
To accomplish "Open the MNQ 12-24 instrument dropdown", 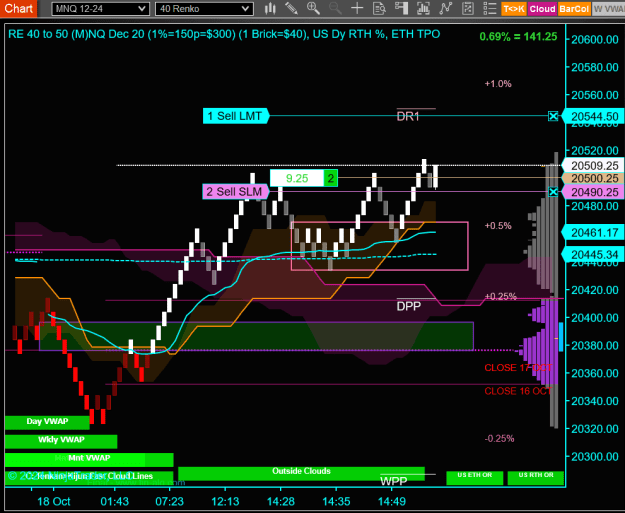I will pyautogui.click(x=100, y=8).
